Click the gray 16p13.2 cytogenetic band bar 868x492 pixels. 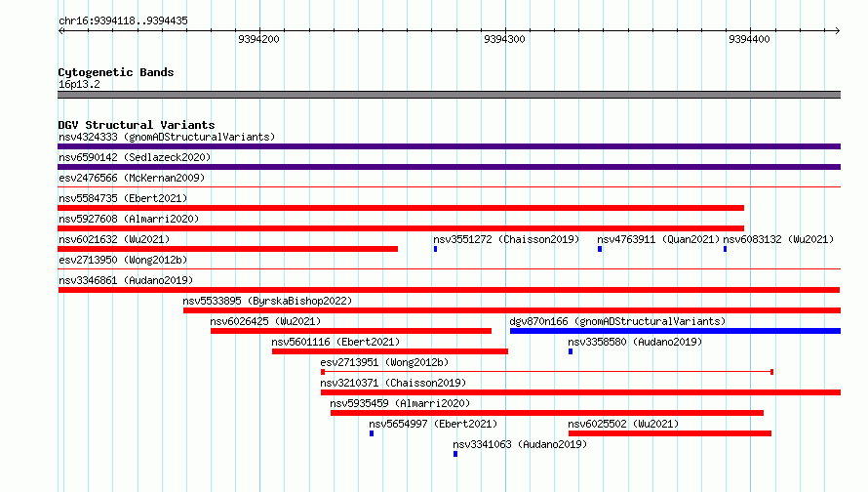pos(449,95)
